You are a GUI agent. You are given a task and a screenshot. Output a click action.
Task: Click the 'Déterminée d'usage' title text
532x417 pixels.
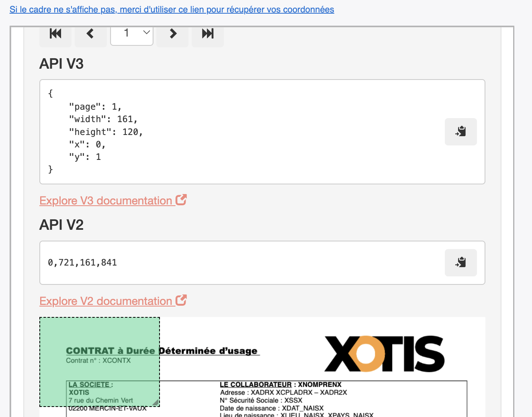pyautogui.click(x=208, y=351)
